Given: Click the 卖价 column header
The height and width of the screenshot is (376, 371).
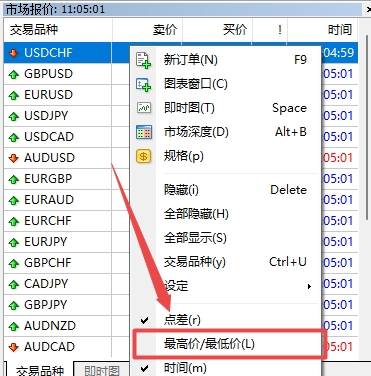Looking at the screenshot, I should [147, 30].
